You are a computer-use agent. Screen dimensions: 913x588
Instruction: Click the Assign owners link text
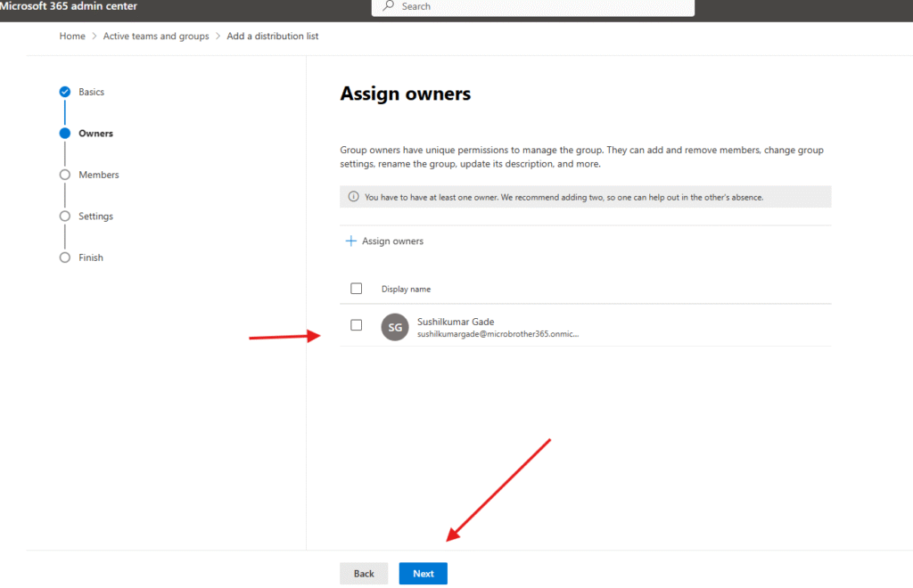point(392,241)
